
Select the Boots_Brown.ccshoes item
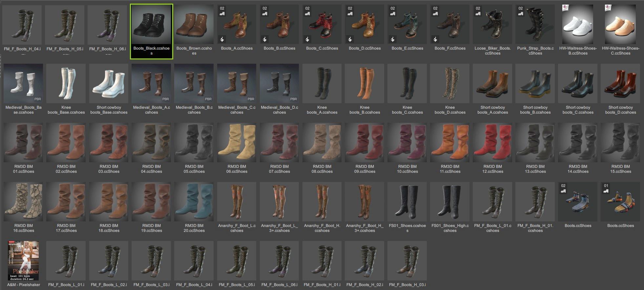(x=194, y=25)
